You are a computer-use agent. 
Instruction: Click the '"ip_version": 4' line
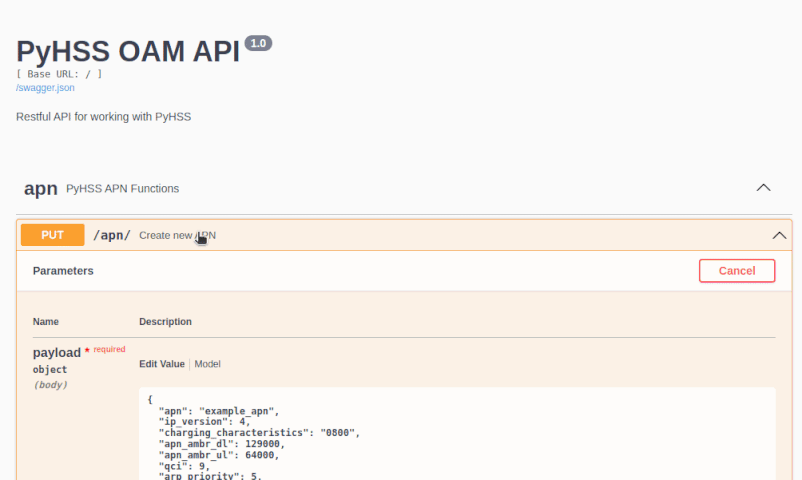(205, 422)
